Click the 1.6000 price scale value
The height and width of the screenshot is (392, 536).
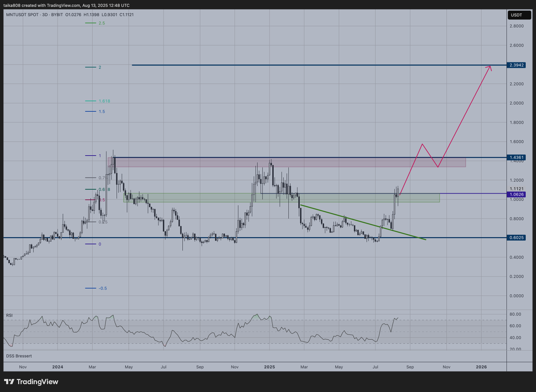tap(516, 142)
